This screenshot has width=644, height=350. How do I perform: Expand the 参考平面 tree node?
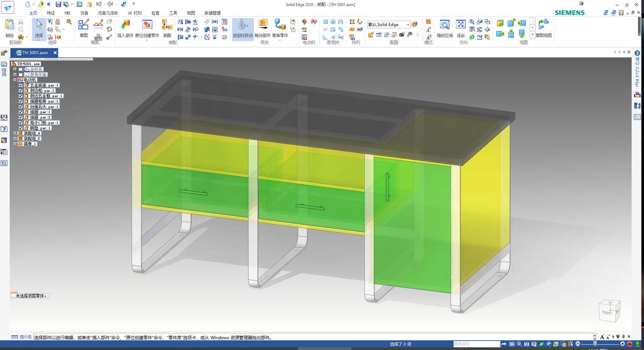click(x=15, y=75)
